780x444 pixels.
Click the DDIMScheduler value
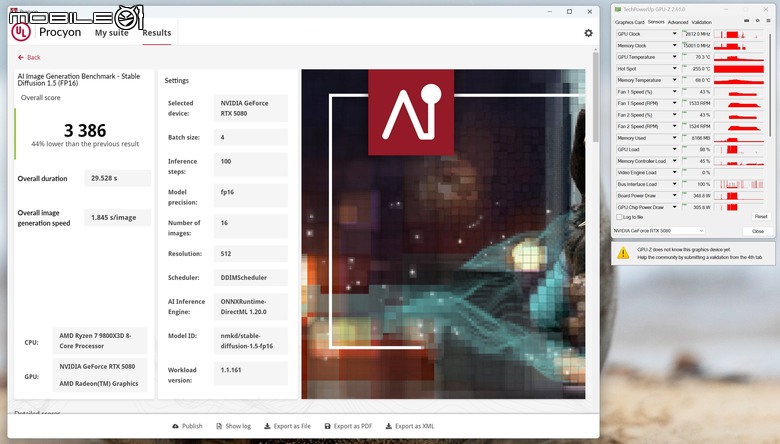tap(251, 277)
